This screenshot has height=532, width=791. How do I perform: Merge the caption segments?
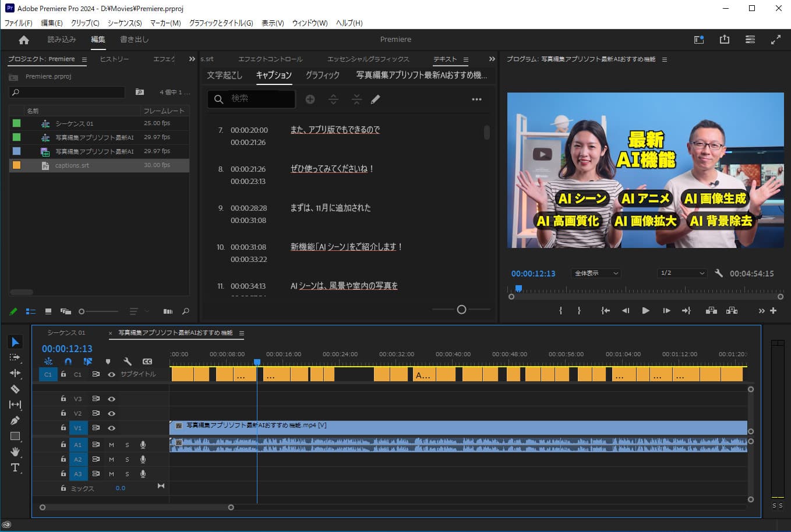[356, 100]
